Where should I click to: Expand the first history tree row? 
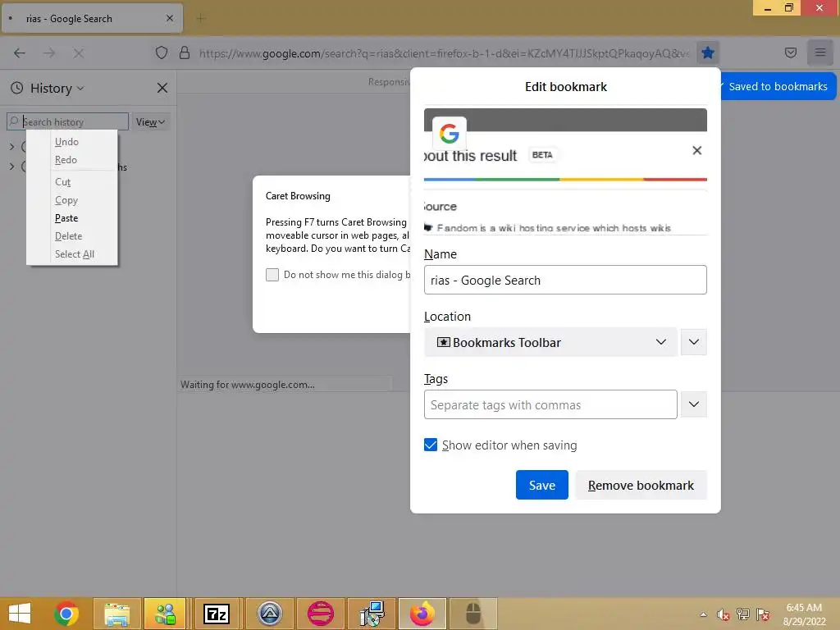tap(12, 146)
